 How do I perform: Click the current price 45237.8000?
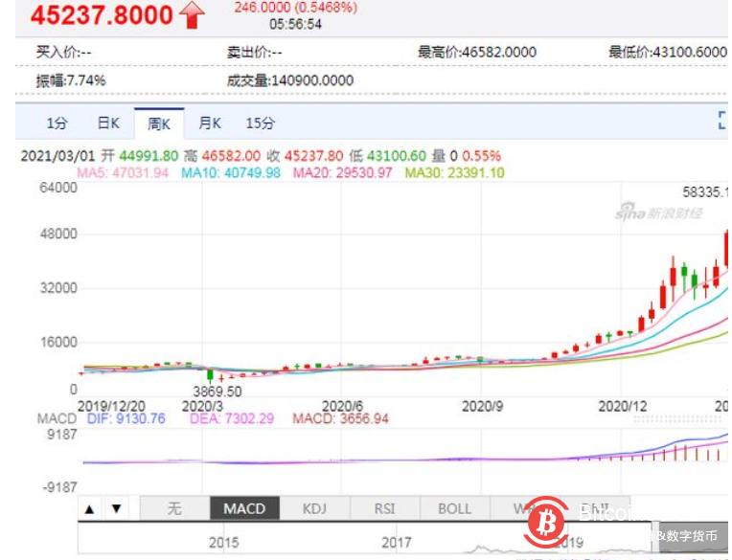click(x=102, y=15)
